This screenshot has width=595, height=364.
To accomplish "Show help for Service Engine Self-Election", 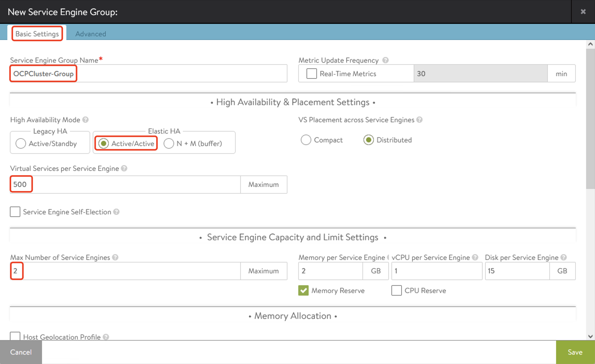I will pyautogui.click(x=117, y=212).
